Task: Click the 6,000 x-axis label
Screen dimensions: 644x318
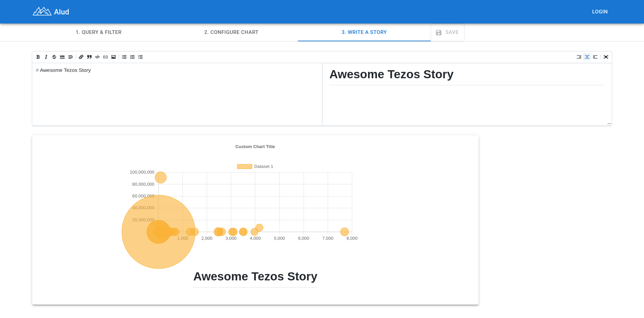Action: (304, 238)
